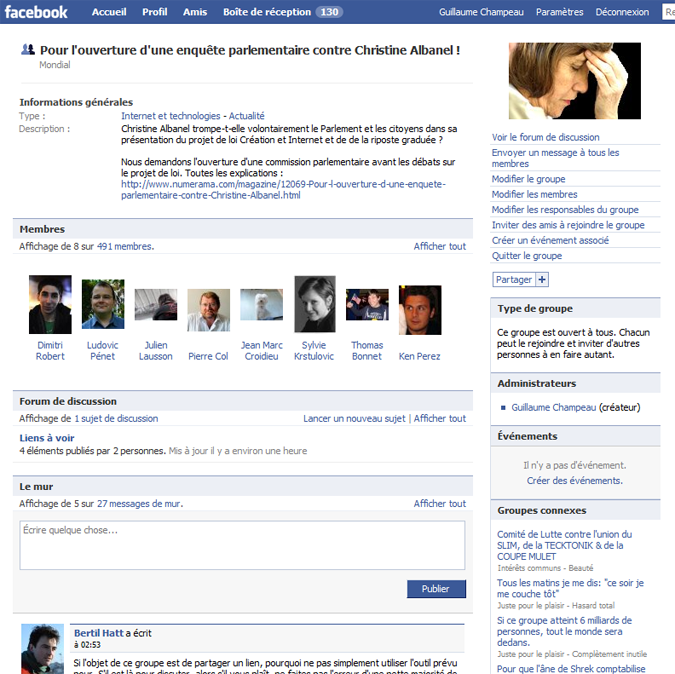Screen dimensions: 675x674
Task: Open Profil in the top navigation
Action: pos(155,12)
